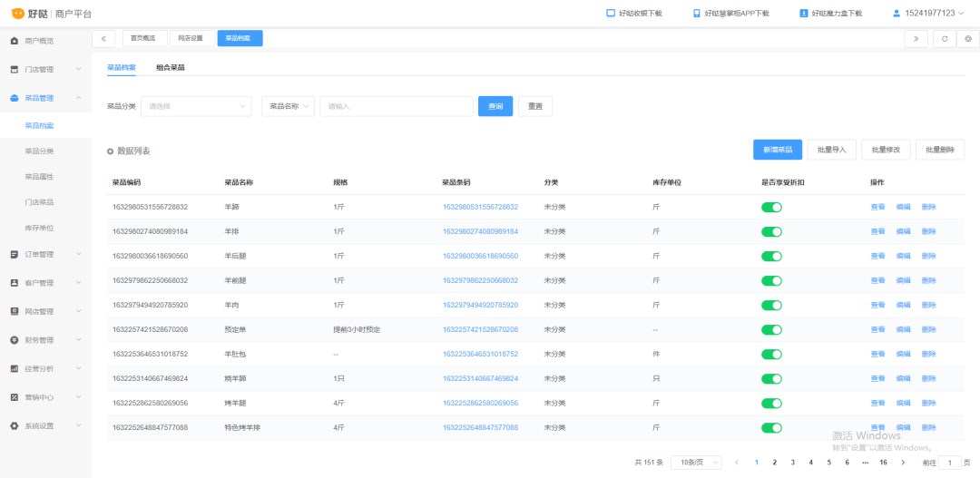
Task: Toggle discount switch for 羊蹄
Action: coord(771,208)
